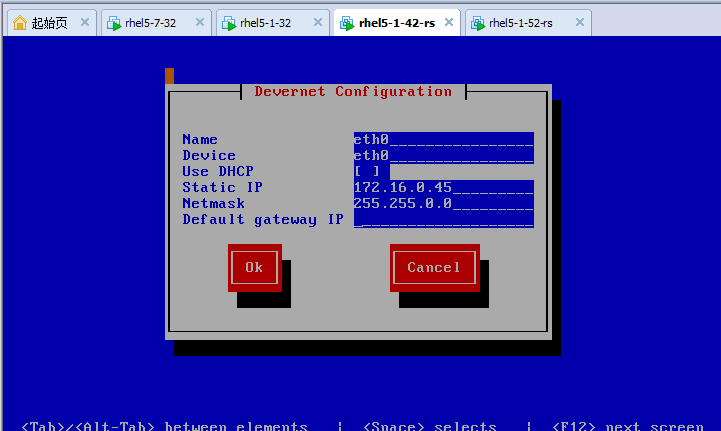Viewport: 721px width, 431px height.
Task: Close the rhel5-1-52-rs tab
Action: point(580,22)
